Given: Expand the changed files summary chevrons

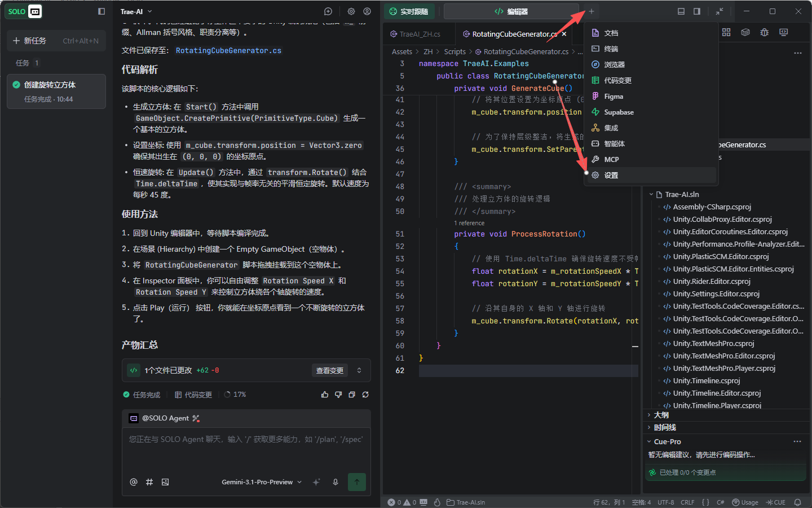Looking at the screenshot, I should (359, 370).
